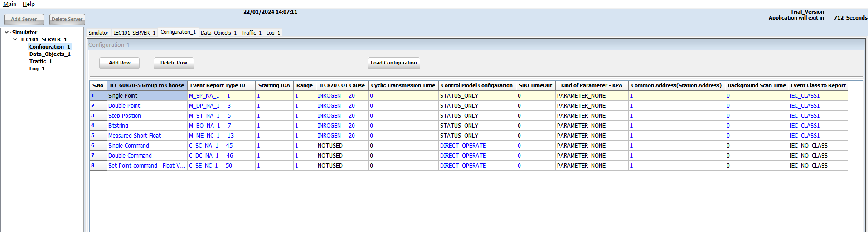Click PARAMETER_NONE in the Step Position row
This screenshot has width=868, height=232.
[592, 116]
